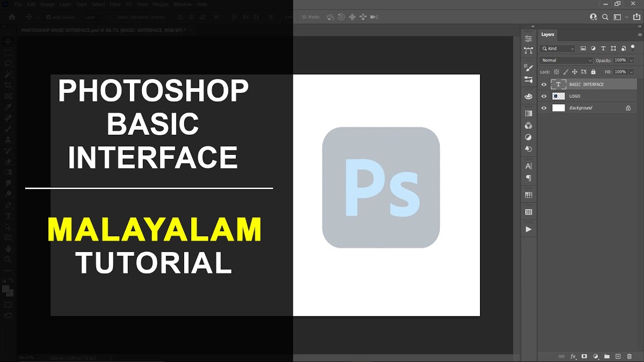Open the Gradients panel icon

[528, 114]
